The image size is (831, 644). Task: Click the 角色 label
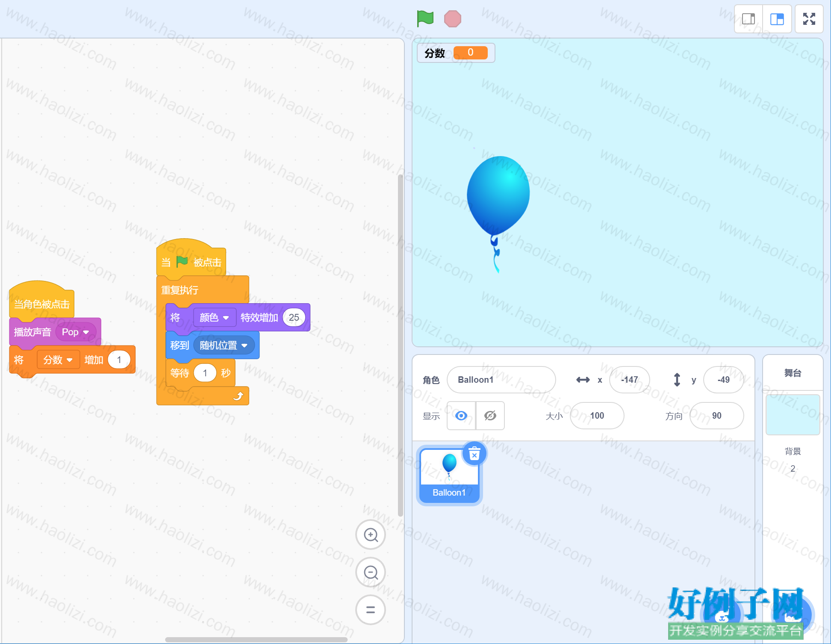(431, 380)
